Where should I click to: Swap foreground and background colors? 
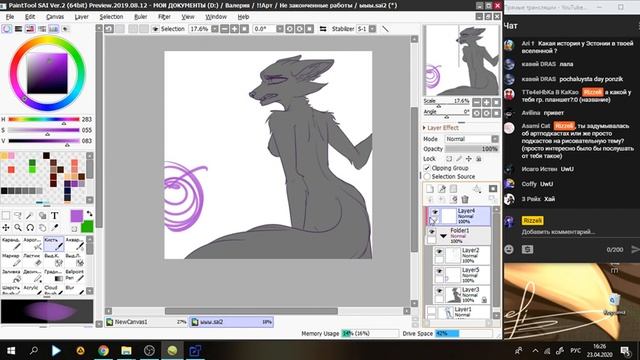pyautogui.click(x=89, y=214)
